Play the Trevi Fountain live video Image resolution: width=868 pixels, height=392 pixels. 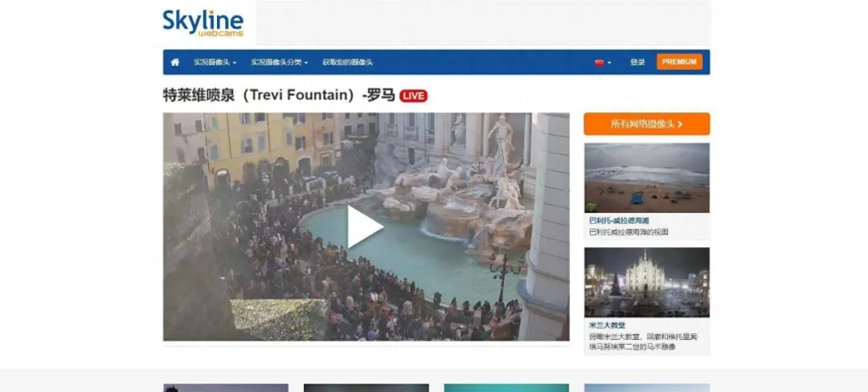366,227
